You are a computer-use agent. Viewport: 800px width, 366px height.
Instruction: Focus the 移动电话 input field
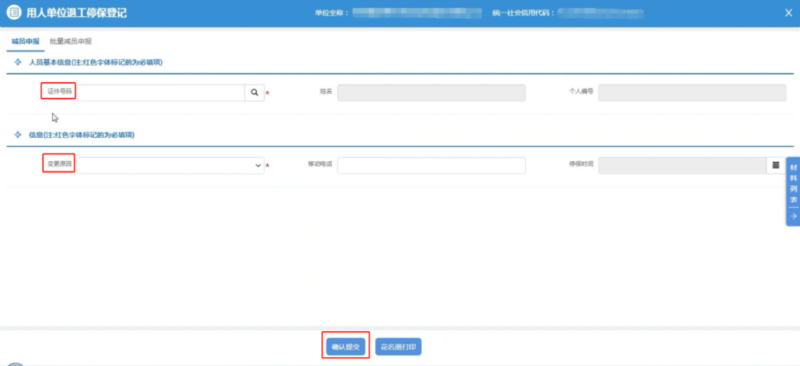(431, 165)
